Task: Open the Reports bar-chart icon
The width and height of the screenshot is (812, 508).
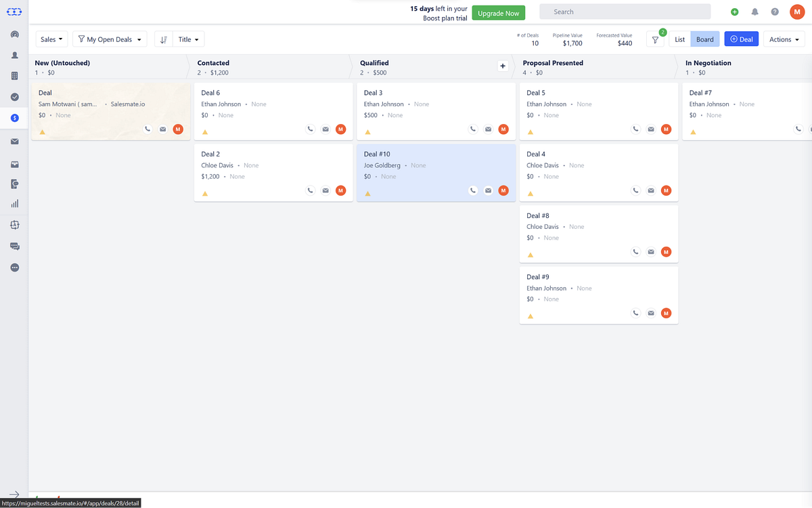Action: click(14, 203)
